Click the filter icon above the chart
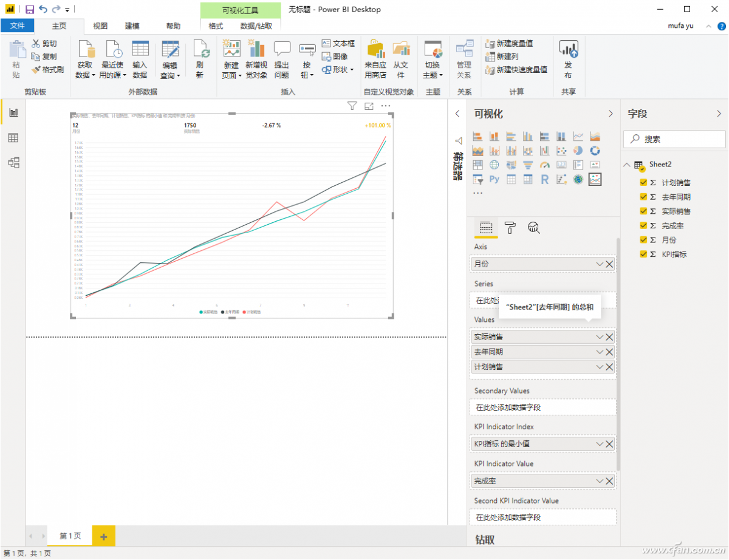The image size is (729, 560). pos(352,106)
